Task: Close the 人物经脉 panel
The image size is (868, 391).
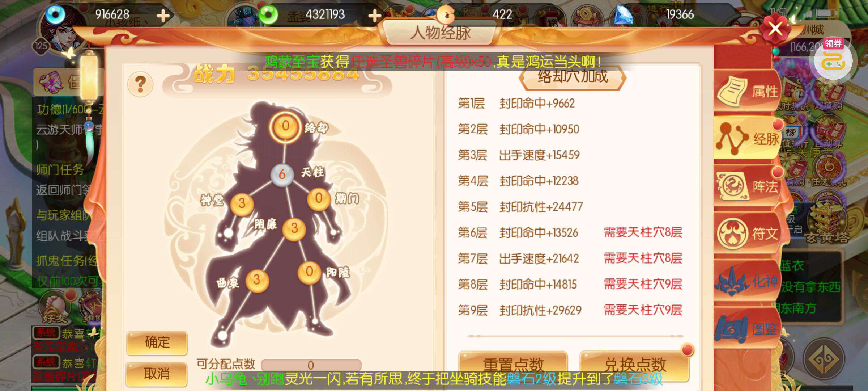Action: click(775, 28)
